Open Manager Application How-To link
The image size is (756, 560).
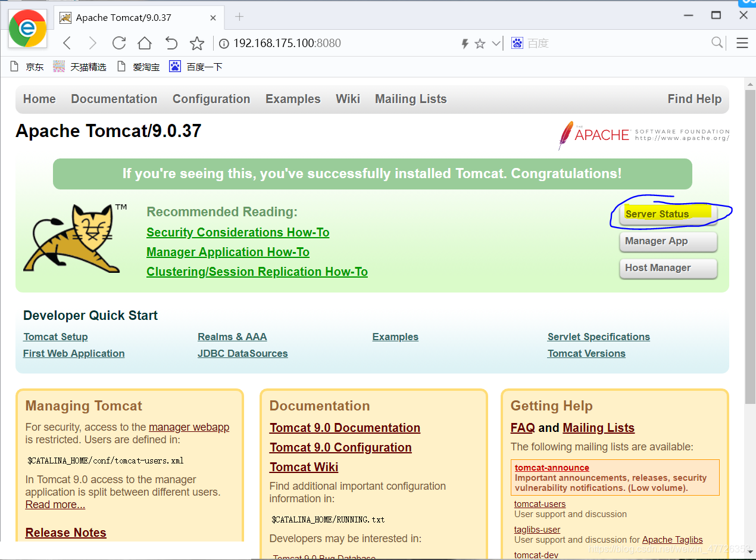[228, 252]
